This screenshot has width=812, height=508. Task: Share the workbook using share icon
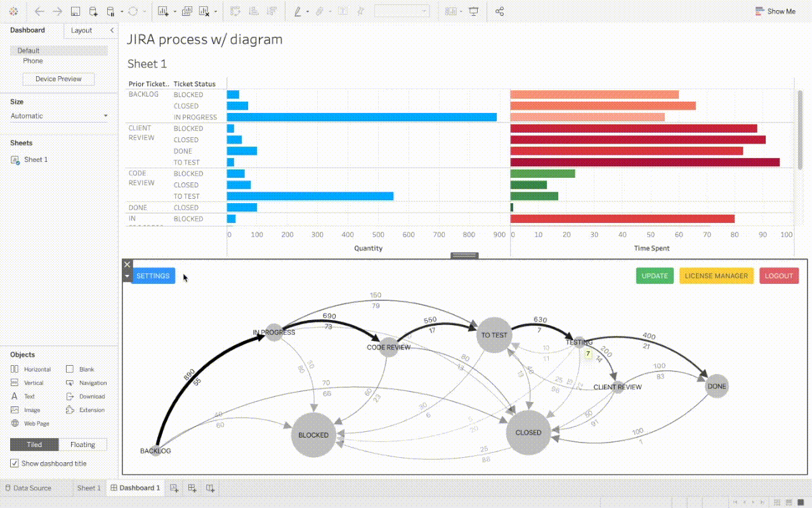coord(499,11)
